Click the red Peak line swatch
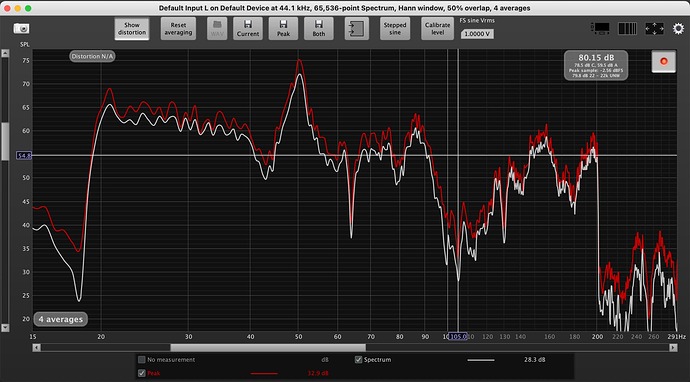Screen dimensions: 690x382 pos(264,374)
